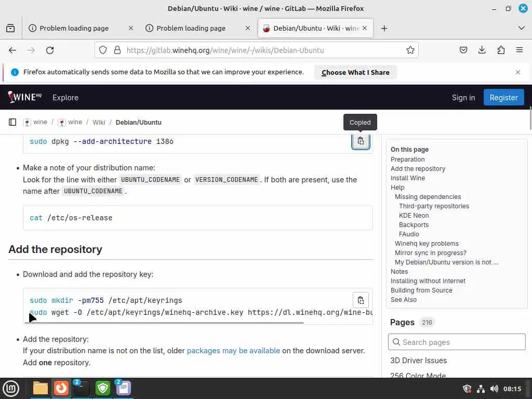The width and height of the screenshot is (532, 399).
Task: Jump to Notes section
Action: click(399, 271)
